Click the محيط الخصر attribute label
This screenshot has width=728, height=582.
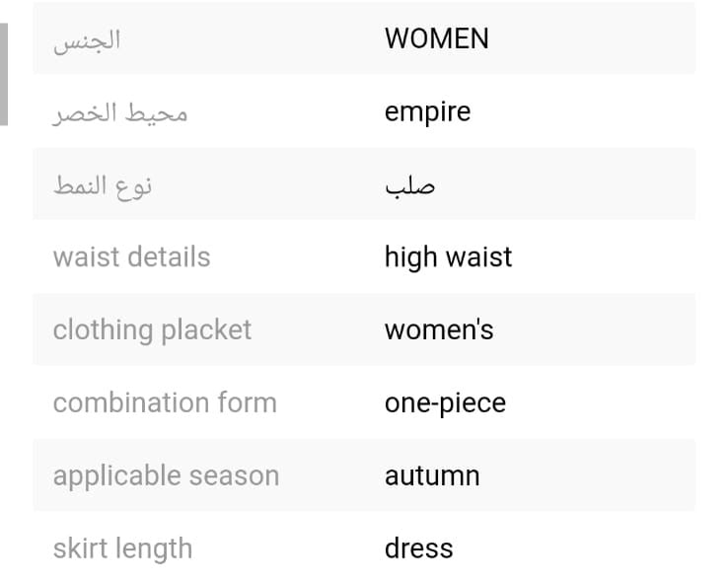(x=120, y=111)
